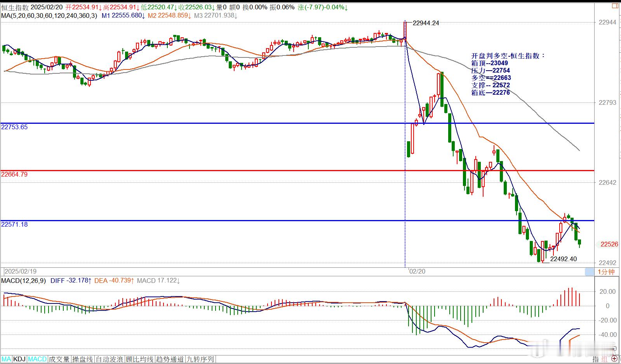Click the 压力—22754 annotation line
This screenshot has height=364, width=621.
point(491,70)
